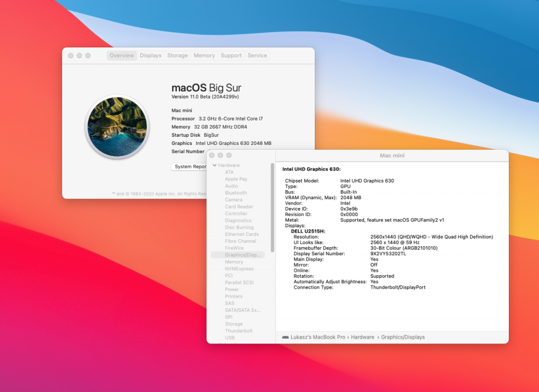The width and height of the screenshot is (539, 392).
Task: Open the Service tab
Action: (x=257, y=55)
